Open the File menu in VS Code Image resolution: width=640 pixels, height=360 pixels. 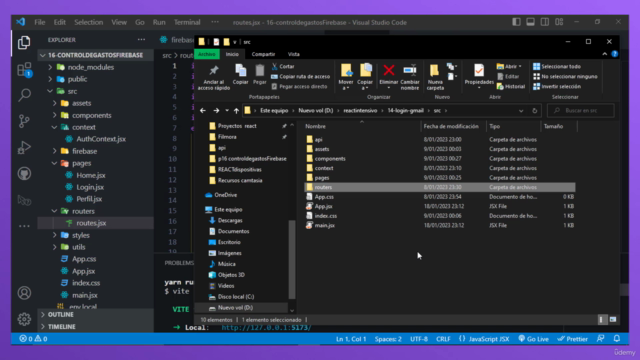(40, 22)
